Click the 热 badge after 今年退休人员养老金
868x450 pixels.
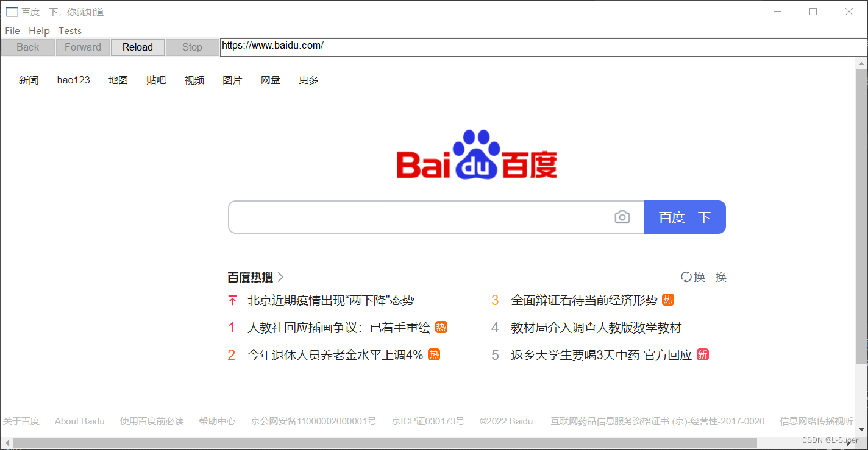coord(434,354)
